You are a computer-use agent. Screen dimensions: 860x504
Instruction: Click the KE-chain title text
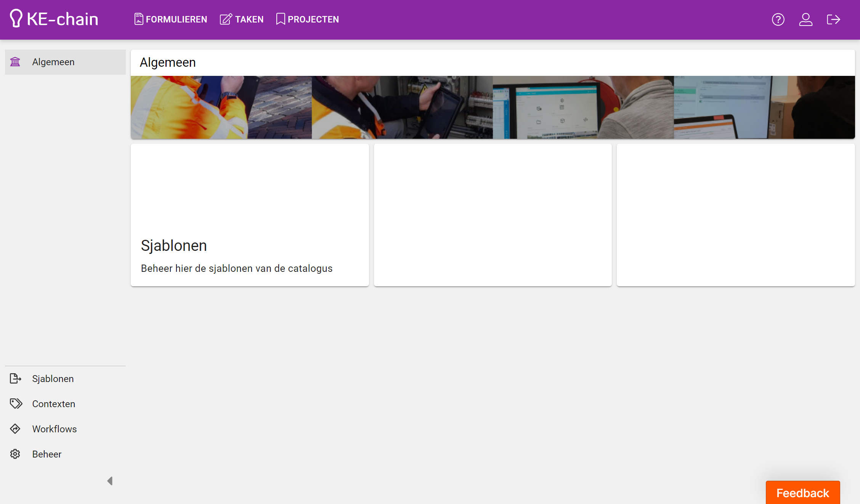(63, 19)
